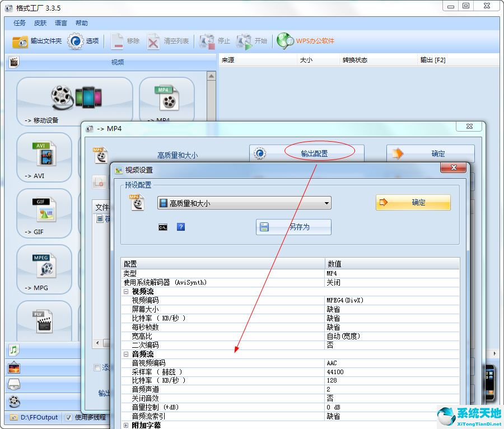The width and height of the screenshot is (504, 429).
Task: Click 确定 in 视频设置 dialog
Action: 413,202
